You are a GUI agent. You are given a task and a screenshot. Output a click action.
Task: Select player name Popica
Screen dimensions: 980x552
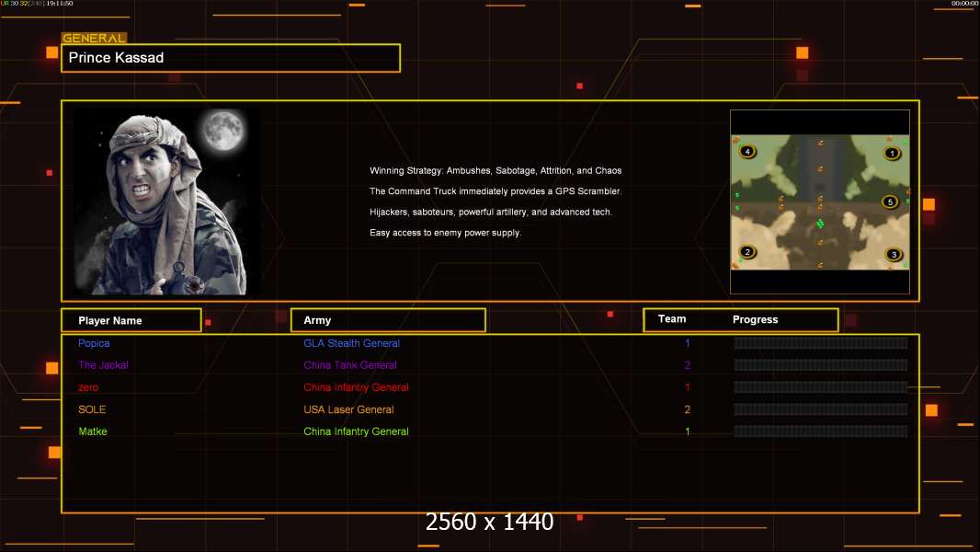tap(94, 343)
